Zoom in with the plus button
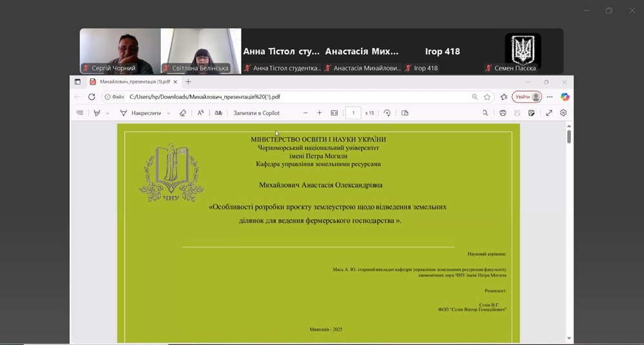The image size is (644, 345). click(320, 113)
